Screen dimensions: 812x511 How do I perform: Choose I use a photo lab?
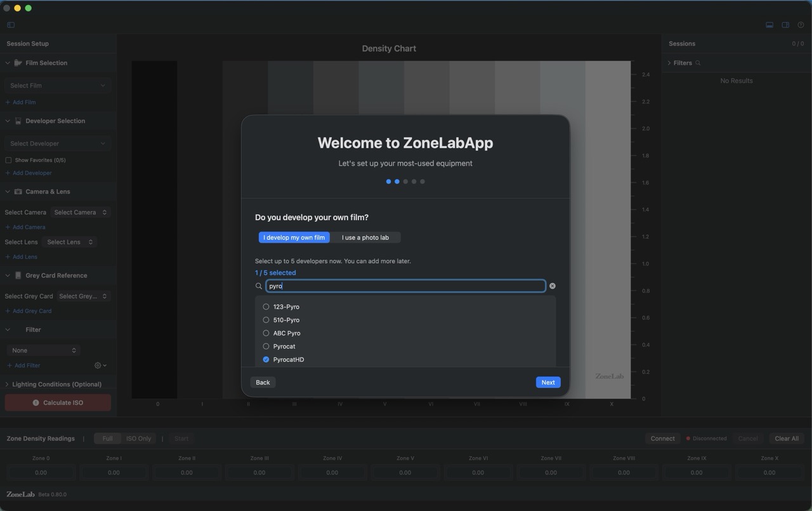[365, 237]
